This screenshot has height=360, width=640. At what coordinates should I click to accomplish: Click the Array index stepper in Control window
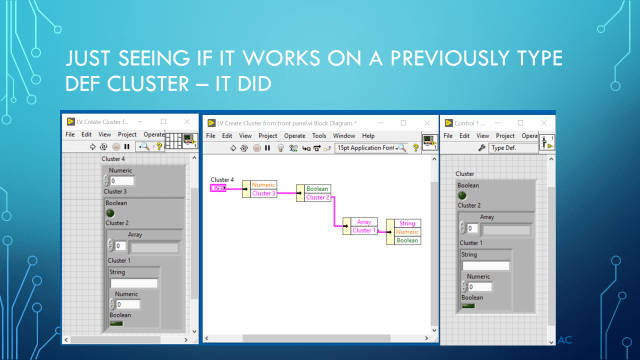pos(462,228)
